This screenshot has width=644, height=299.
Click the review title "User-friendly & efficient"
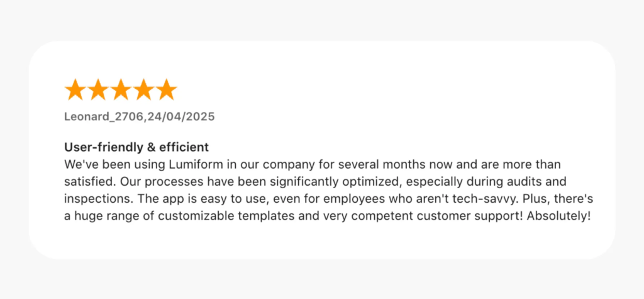coord(136,148)
